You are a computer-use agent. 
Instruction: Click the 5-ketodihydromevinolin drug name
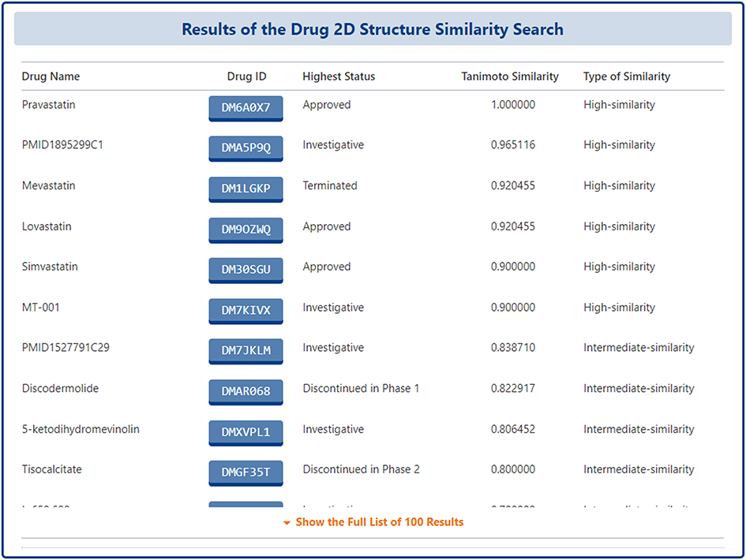pos(81,430)
